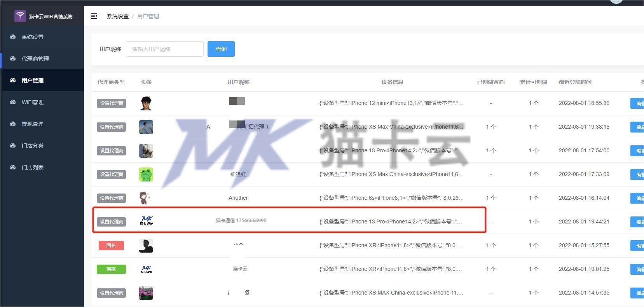Click 系统设置 breadcrumb link
This screenshot has width=644, height=307.
point(118,16)
